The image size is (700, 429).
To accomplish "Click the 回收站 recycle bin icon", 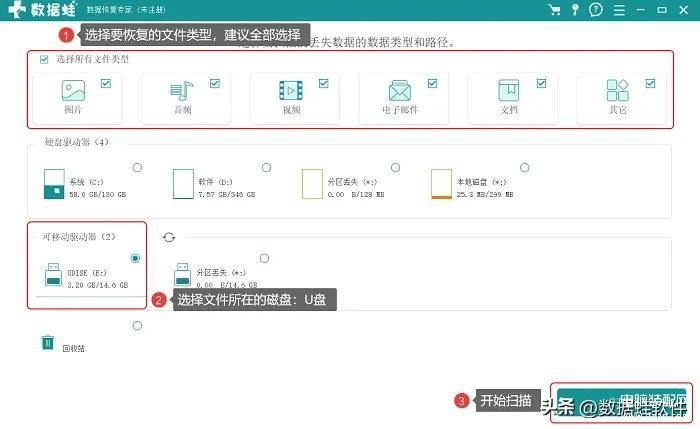I will click(47, 343).
